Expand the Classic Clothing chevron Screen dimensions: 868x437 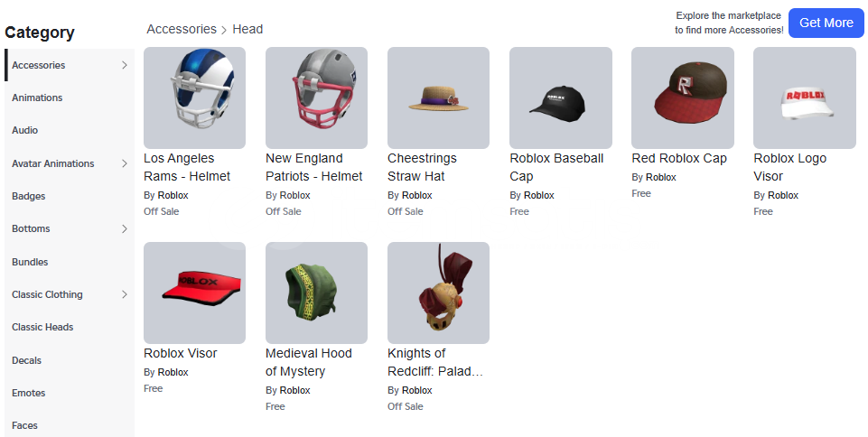124,294
